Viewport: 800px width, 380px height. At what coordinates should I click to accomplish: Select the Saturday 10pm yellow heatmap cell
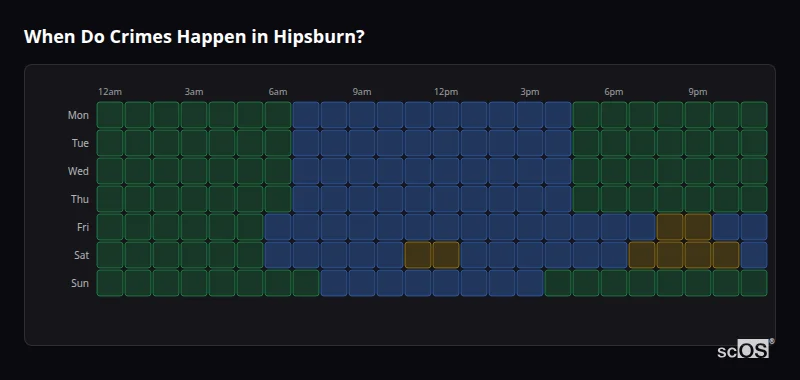pyautogui.click(x=726, y=255)
